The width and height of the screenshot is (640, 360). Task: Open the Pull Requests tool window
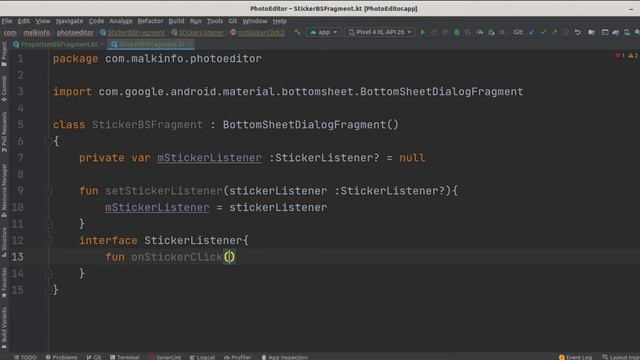(x=4, y=132)
